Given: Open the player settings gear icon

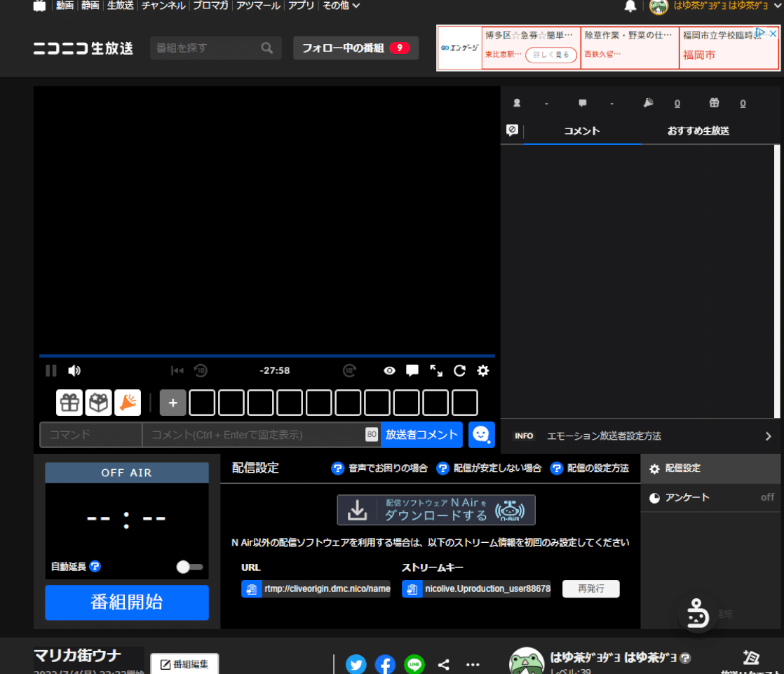Looking at the screenshot, I should coord(482,370).
